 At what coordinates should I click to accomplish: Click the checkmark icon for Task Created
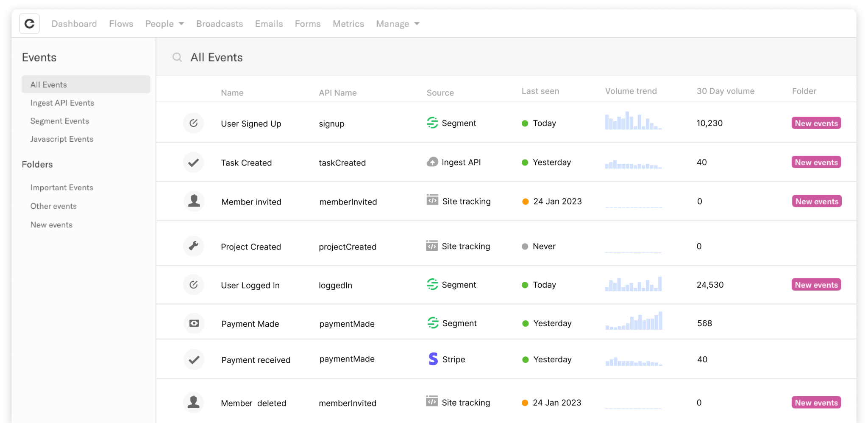coord(194,162)
